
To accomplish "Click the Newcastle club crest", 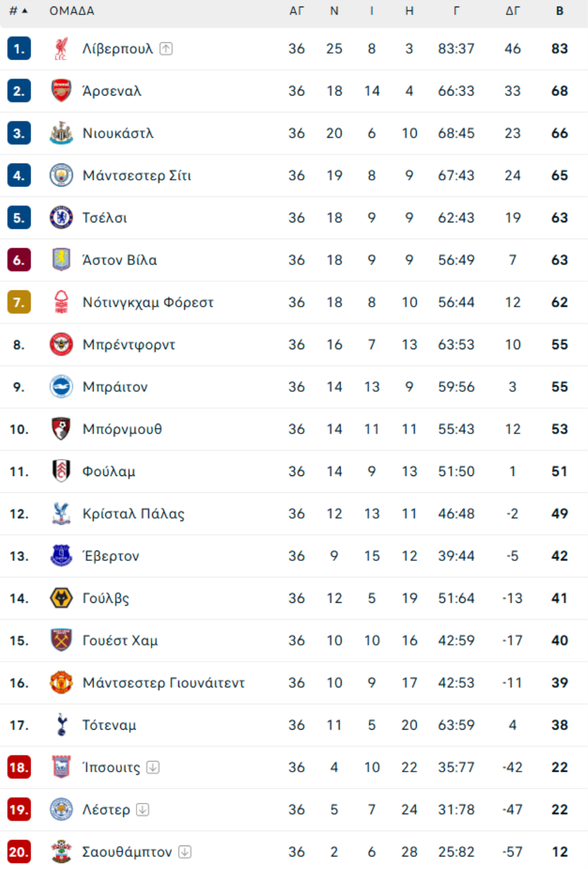I will [61, 133].
